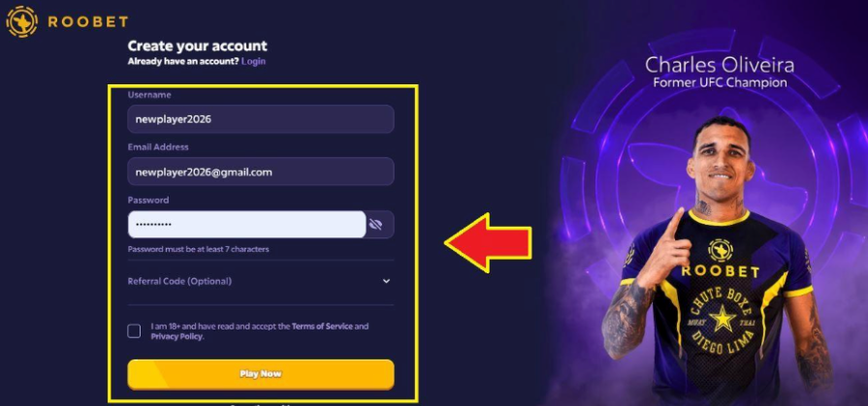Viewport: 868px width, 406px height.
Task: Click the fighter's photo
Action: coord(717,260)
